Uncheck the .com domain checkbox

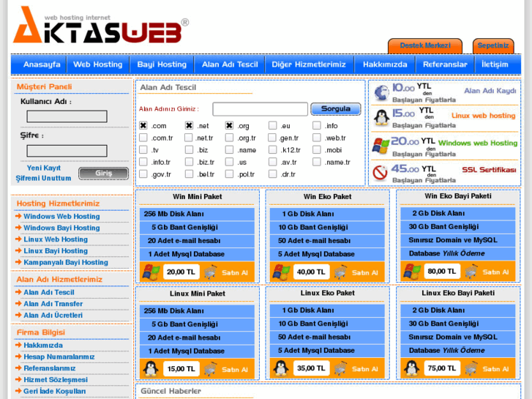click(143, 126)
